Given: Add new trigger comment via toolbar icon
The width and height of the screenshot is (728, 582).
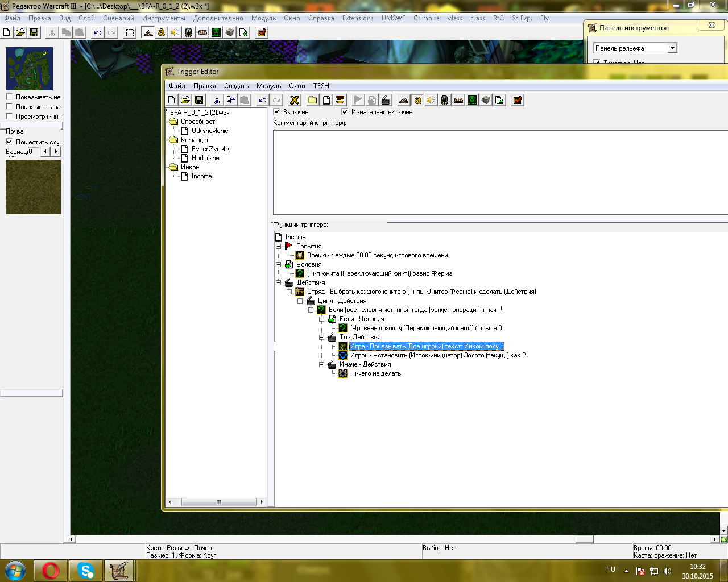Looking at the screenshot, I should pos(340,100).
